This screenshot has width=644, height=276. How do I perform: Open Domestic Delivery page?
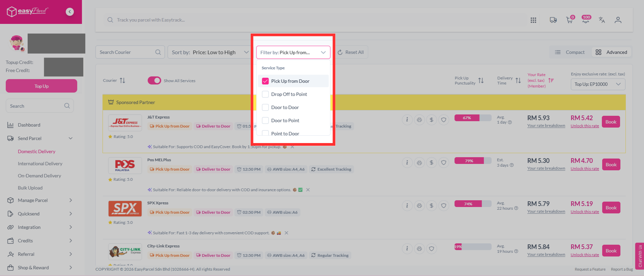[37, 151]
